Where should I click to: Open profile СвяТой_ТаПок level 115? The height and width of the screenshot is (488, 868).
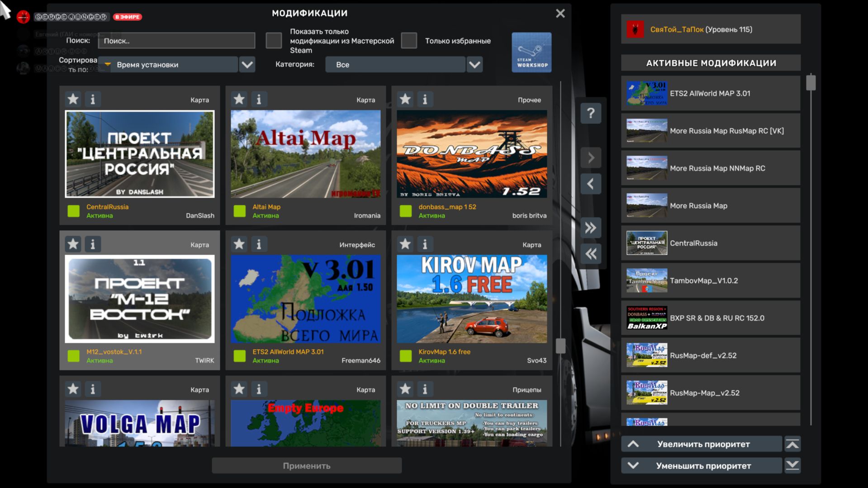(x=711, y=29)
